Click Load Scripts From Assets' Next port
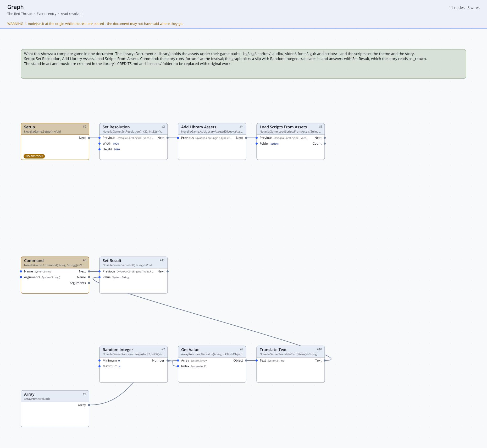The height and width of the screenshot is (448, 487). [x=325, y=138]
